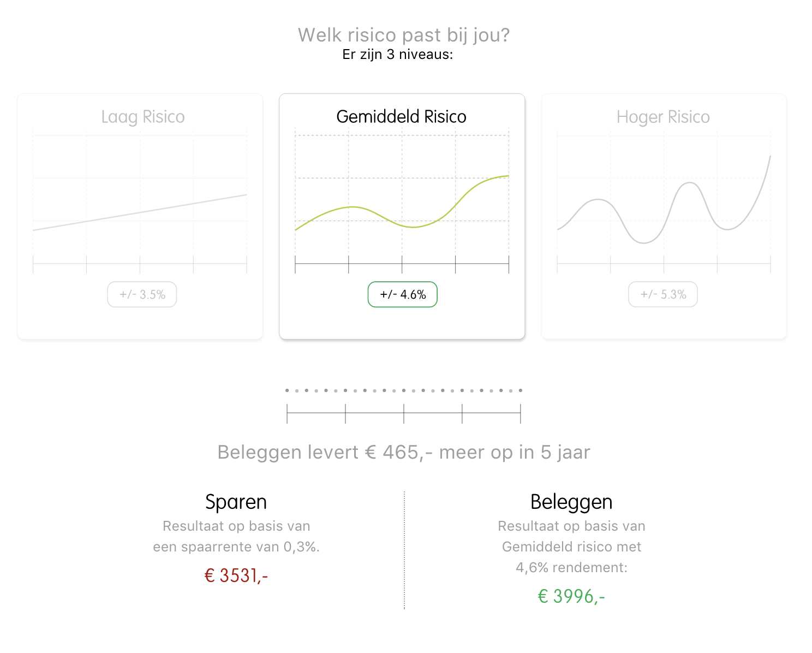The width and height of the screenshot is (812, 653).
Task: Click the dotted years slider track
Action: coord(404,390)
